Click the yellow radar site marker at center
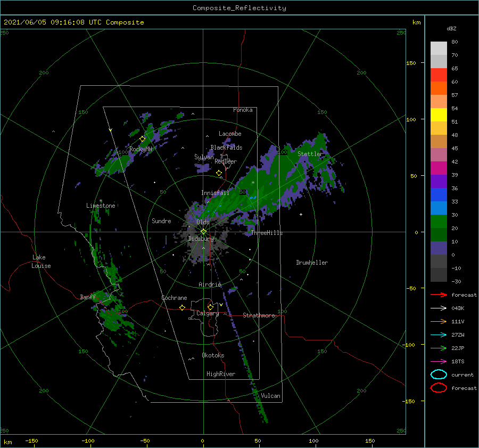This screenshot has height=448, width=479. pos(203,232)
